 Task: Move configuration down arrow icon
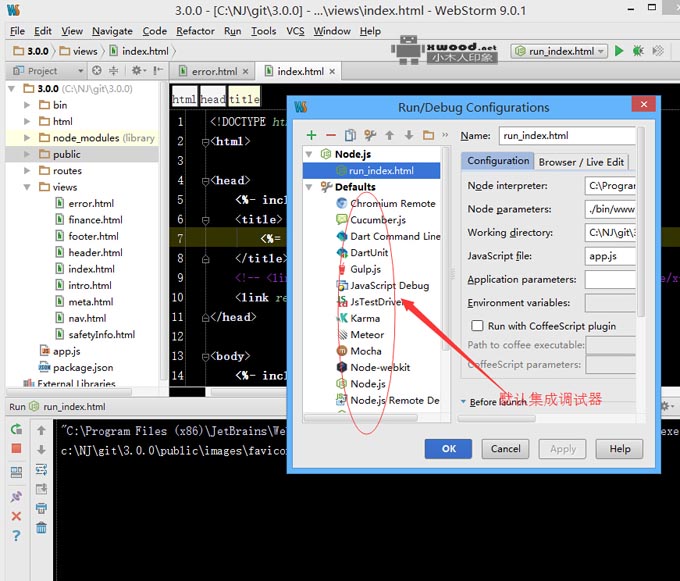coord(409,135)
